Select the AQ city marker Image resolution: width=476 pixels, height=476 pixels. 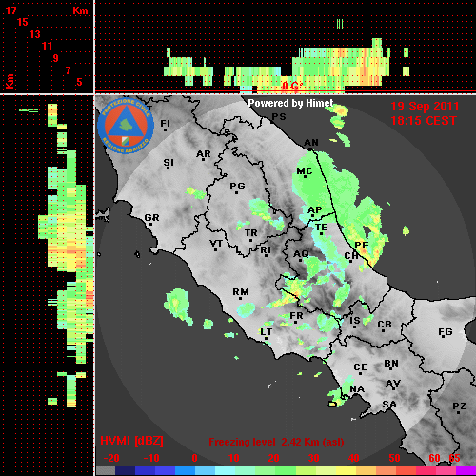[300, 260]
